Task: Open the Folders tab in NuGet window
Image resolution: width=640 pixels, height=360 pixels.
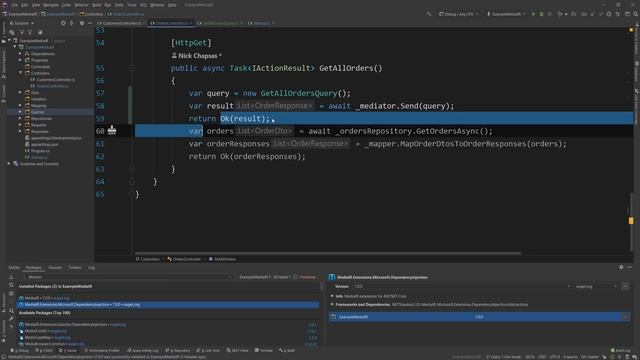Action: (75, 267)
